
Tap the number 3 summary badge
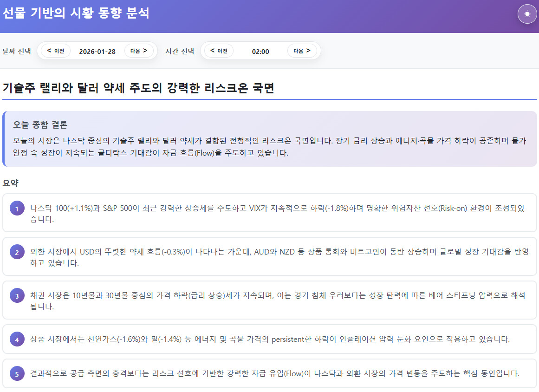coord(17,296)
